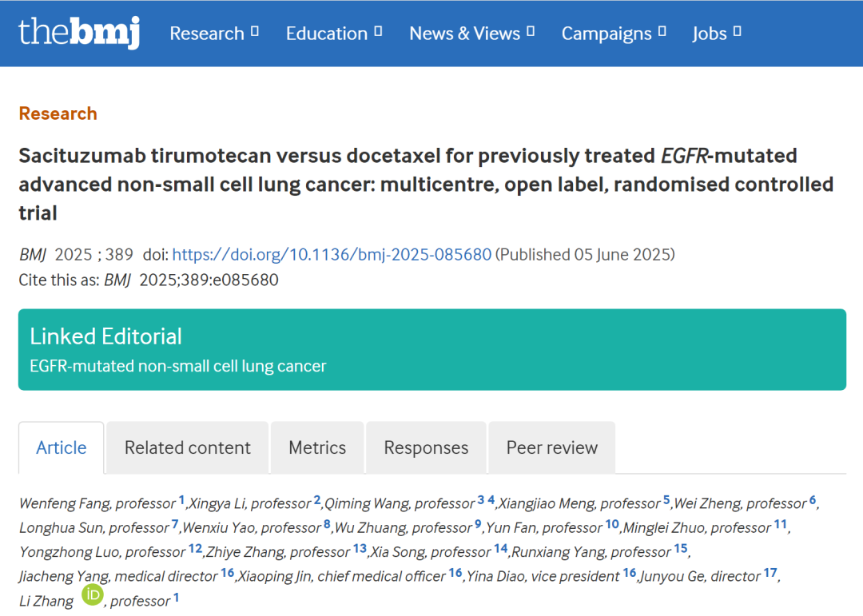
Task: Select the Responses tab
Action: [x=426, y=448]
